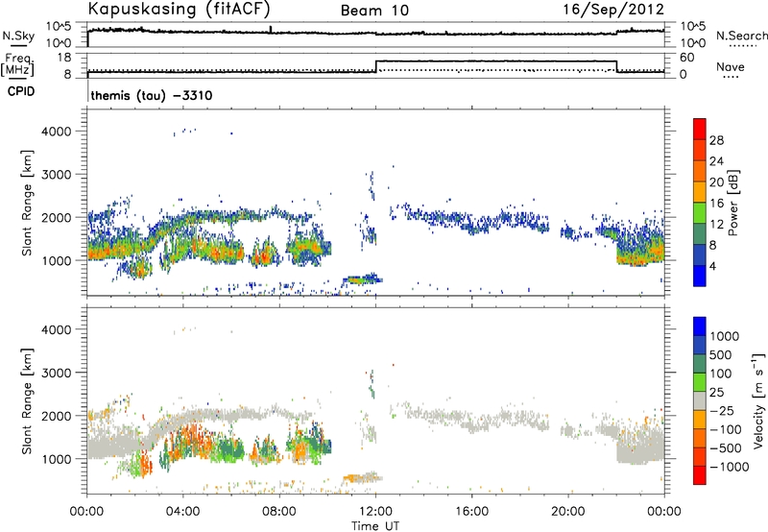768x532 pixels.
Task: Click the "20:00" time tick label
Action: 567,512
